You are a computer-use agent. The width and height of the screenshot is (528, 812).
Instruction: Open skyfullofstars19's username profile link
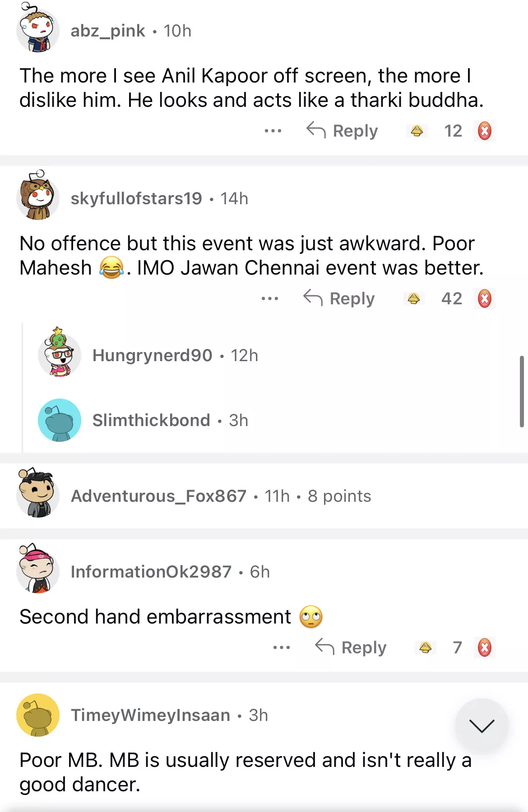(136, 199)
